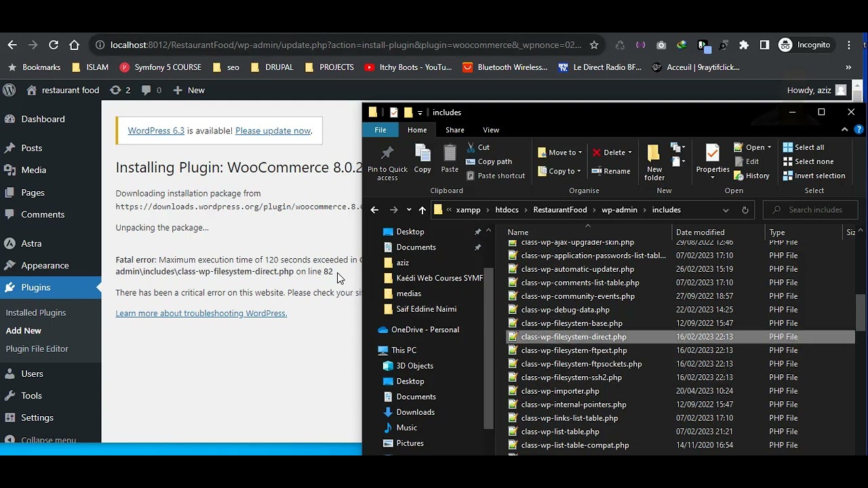
Task: Click the WordPress logo in the admin bar
Action: click(x=9, y=90)
